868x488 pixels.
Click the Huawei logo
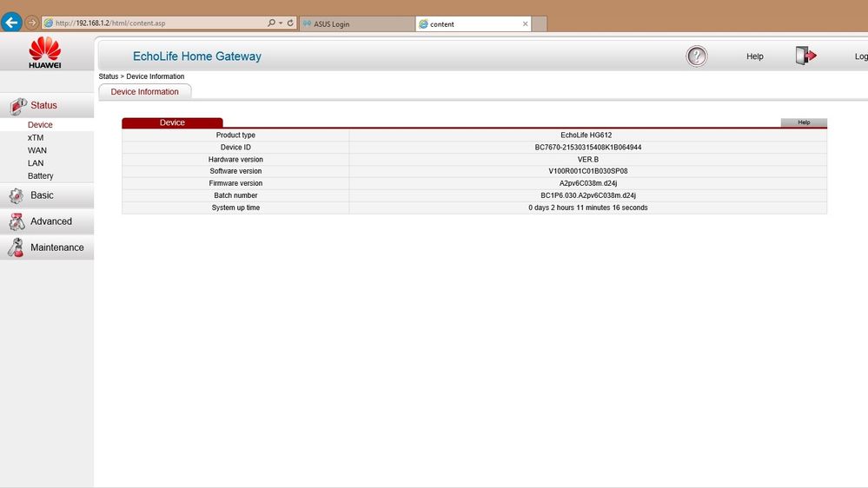(45, 53)
